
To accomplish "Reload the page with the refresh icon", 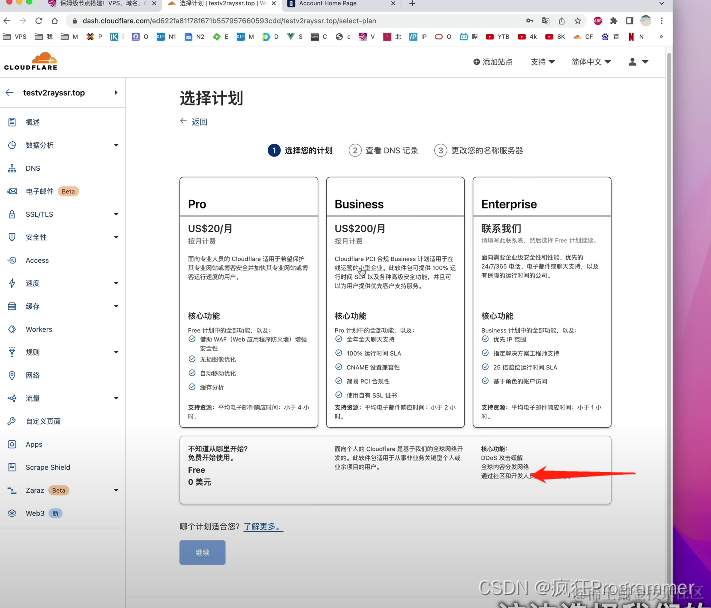I will tap(39, 21).
